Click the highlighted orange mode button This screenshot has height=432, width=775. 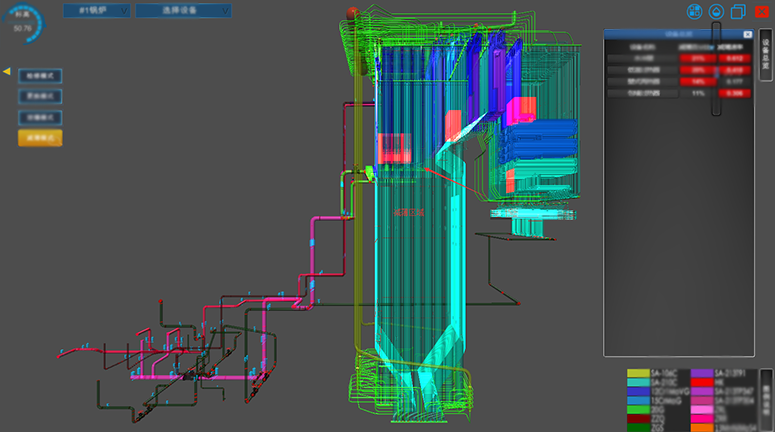coord(40,138)
